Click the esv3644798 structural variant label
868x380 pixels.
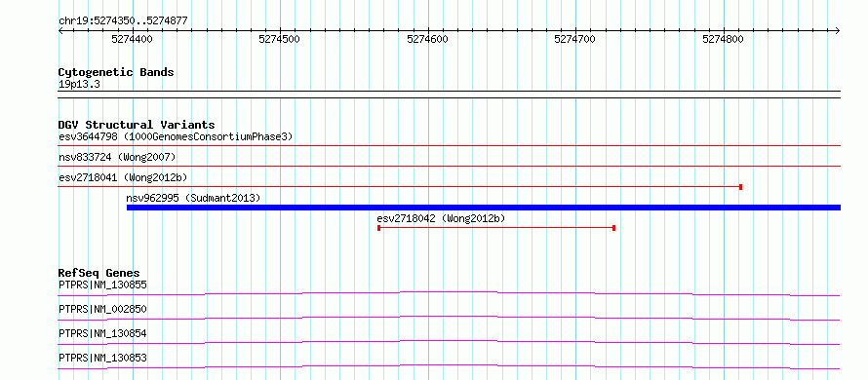point(176,136)
